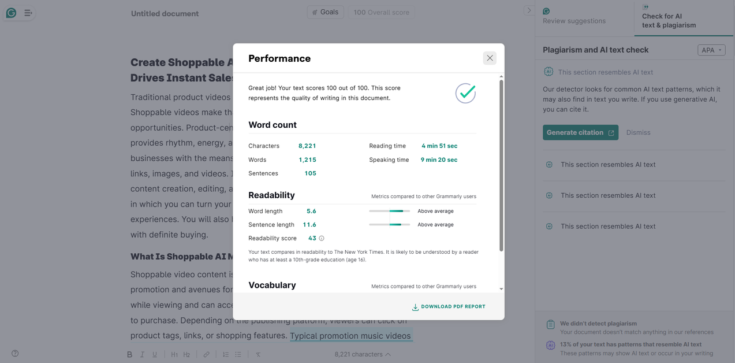Select the numbered list icon
Screen dimensions: 735x363
click(x=225, y=355)
